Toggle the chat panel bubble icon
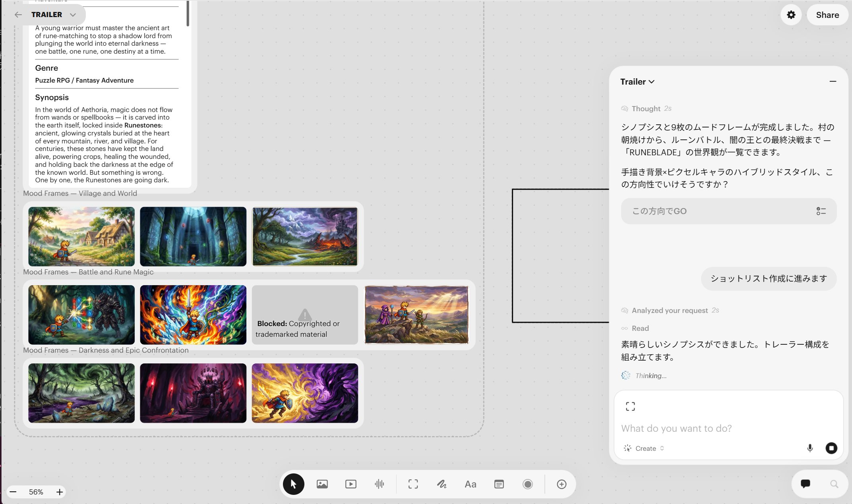852x504 pixels. coord(805,483)
